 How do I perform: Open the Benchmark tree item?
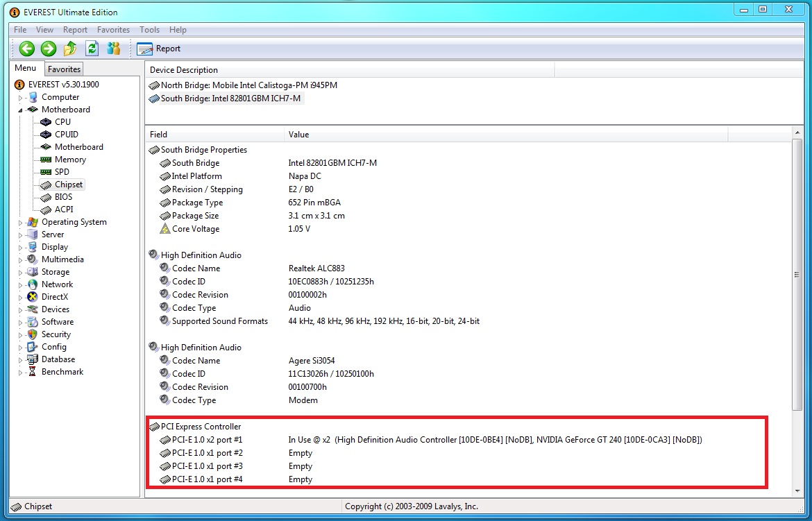pyautogui.click(x=62, y=372)
